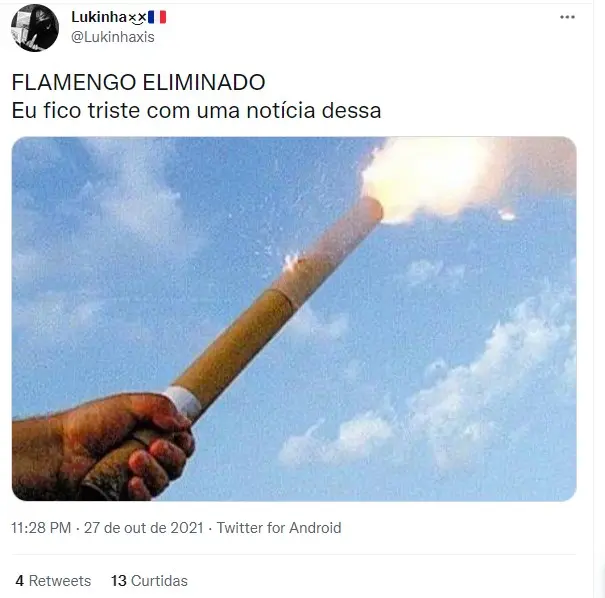Click the number 4 beside Retweets
This screenshot has height=598, width=605.
(x=20, y=581)
